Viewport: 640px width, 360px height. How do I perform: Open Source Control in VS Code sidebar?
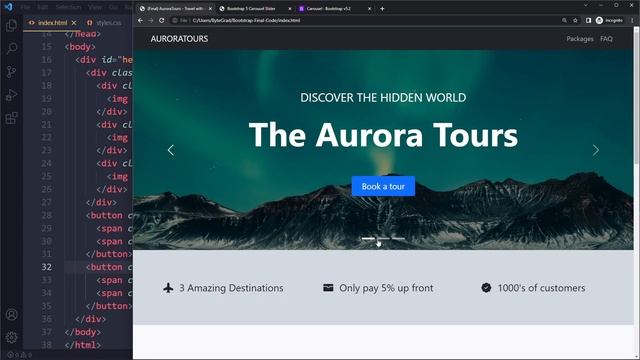tap(11, 72)
